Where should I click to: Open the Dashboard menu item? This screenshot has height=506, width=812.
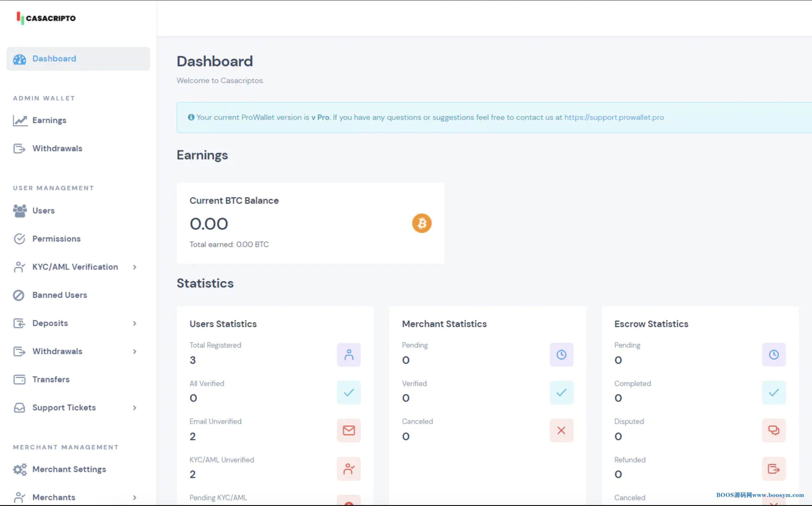(78, 59)
